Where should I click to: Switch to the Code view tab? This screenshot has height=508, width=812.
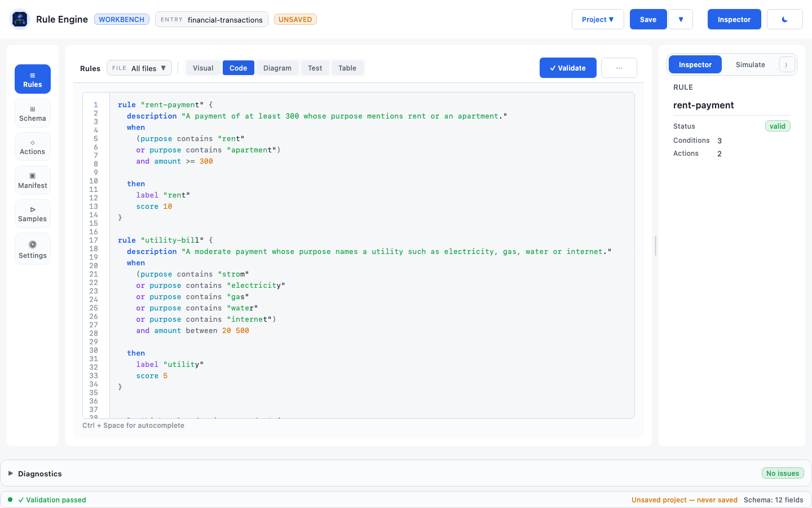point(239,68)
